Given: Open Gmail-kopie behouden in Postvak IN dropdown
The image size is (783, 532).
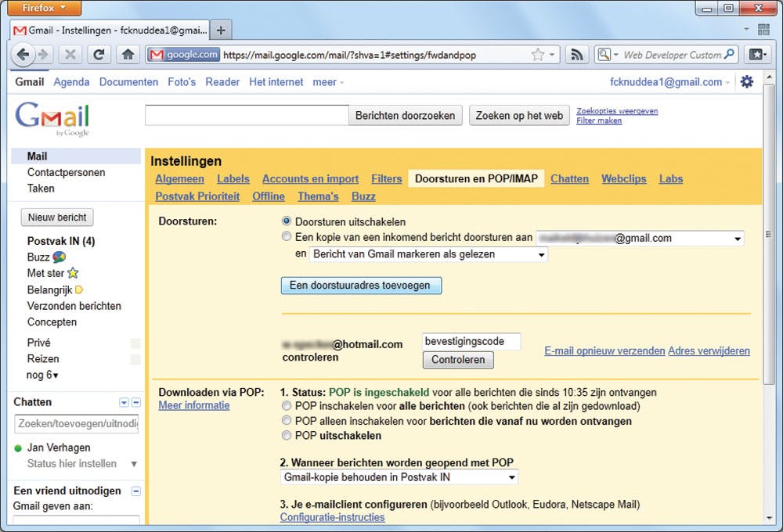Looking at the screenshot, I should click(399, 477).
